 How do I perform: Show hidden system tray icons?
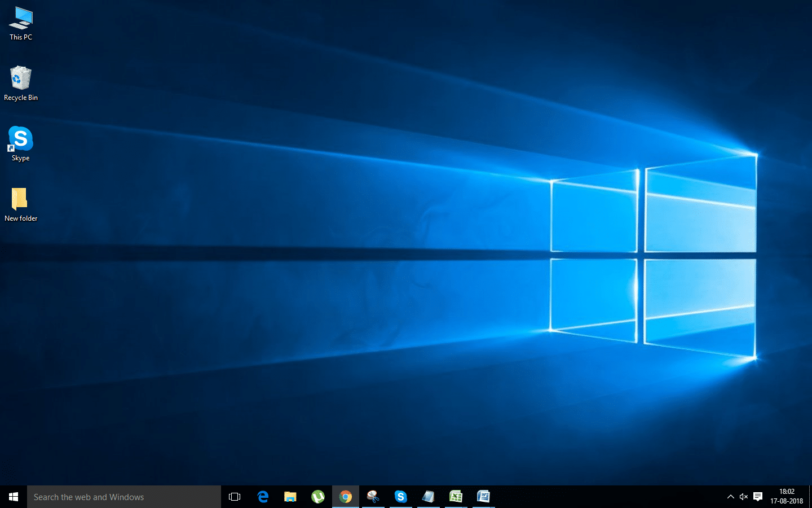pyautogui.click(x=730, y=497)
